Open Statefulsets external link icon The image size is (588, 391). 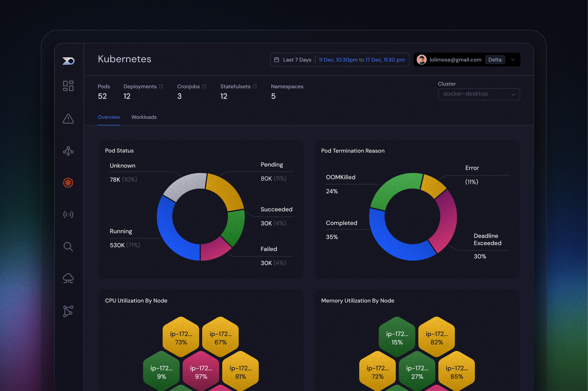[x=255, y=86]
